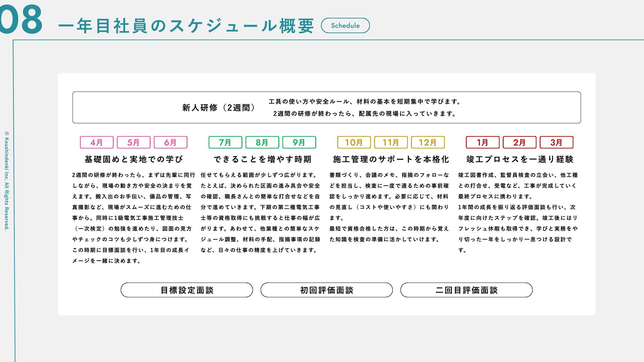Select the 4月 month tag
The image size is (644, 362).
point(97,142)
